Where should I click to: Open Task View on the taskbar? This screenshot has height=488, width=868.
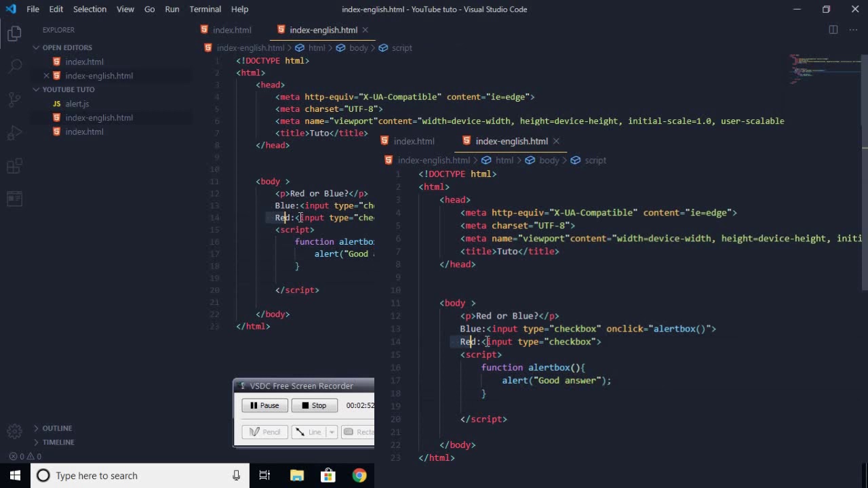click(x=264, y=475)
